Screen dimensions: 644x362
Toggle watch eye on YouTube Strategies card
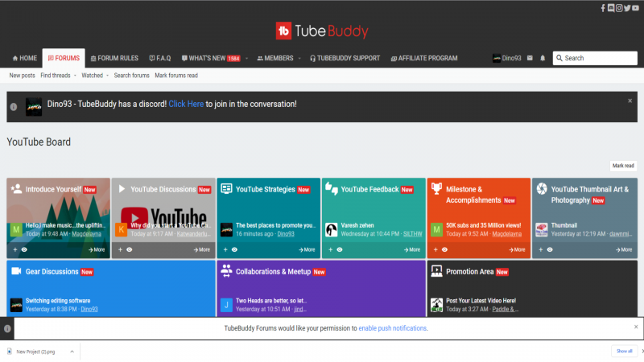[234, 250]
